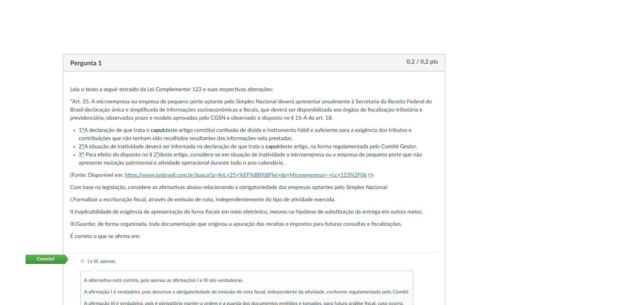Click the 'Pergunta 1' heading
The width and height of the screenshot is (644, 305).
coord(86,63)
